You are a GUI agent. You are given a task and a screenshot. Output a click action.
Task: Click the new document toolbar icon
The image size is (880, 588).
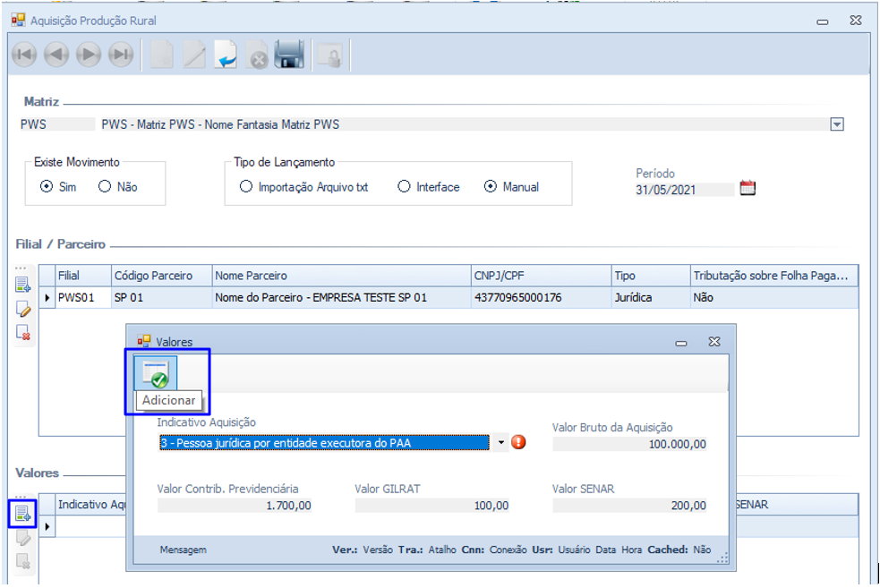coord(162,55)
